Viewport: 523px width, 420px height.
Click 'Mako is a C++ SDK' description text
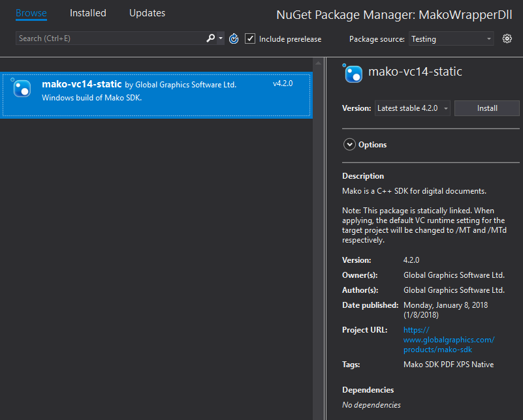414,191
